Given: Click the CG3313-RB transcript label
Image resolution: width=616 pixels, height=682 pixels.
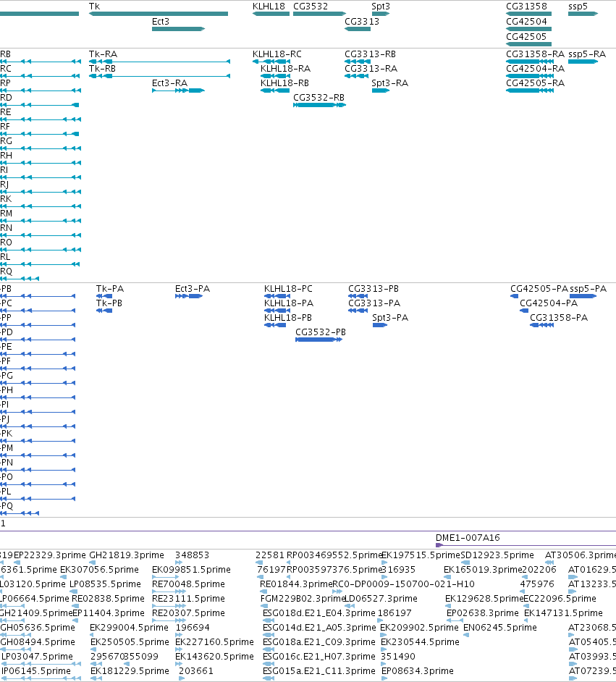Looking at the screenshot, I should [x=370, y=54].
